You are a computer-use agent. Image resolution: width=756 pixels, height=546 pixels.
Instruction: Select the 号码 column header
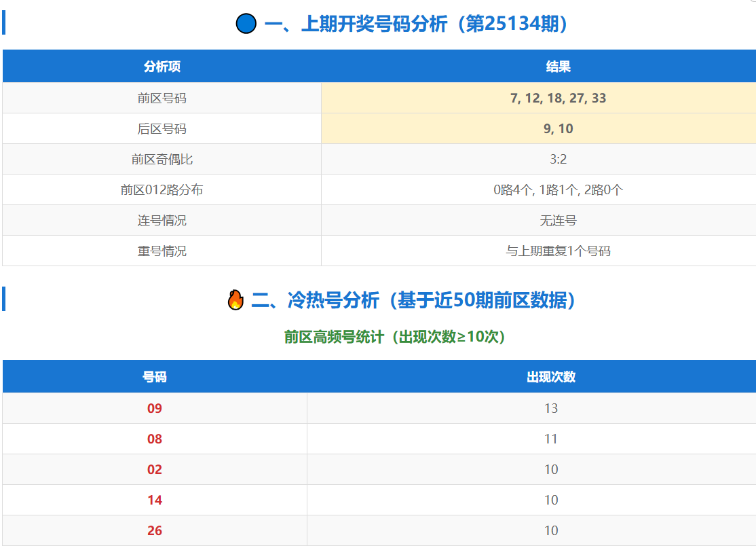point(155,377)
